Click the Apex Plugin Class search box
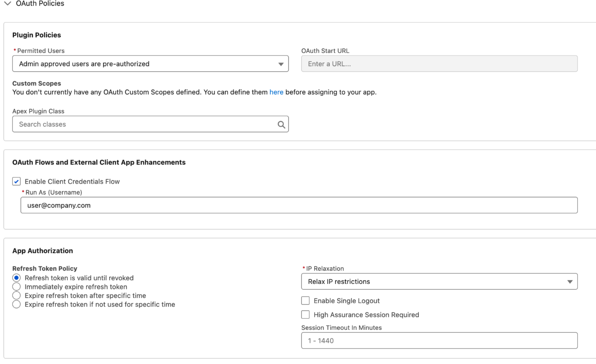The height and width of the screenshot is (364, 596). 122,124
